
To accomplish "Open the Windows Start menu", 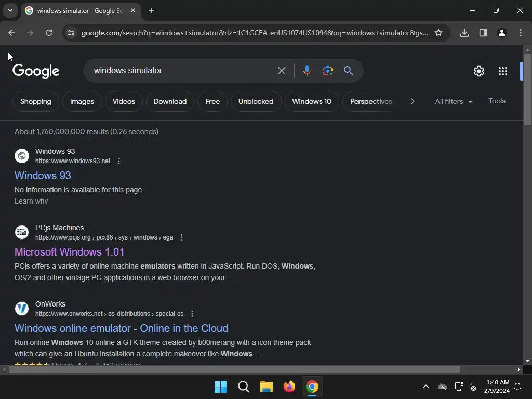I will click(220, 387).
